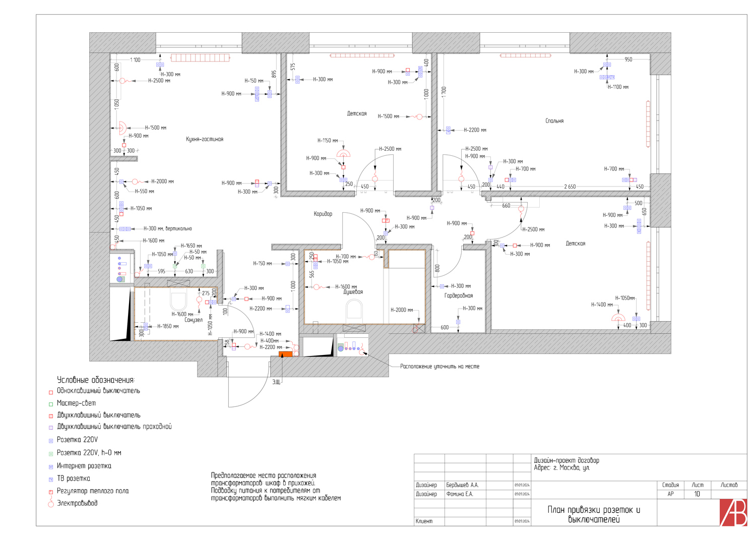Click the orange electrical panel near ЭЩ
756x535 pixels.
pyautogui.click(x=286, y=354)
